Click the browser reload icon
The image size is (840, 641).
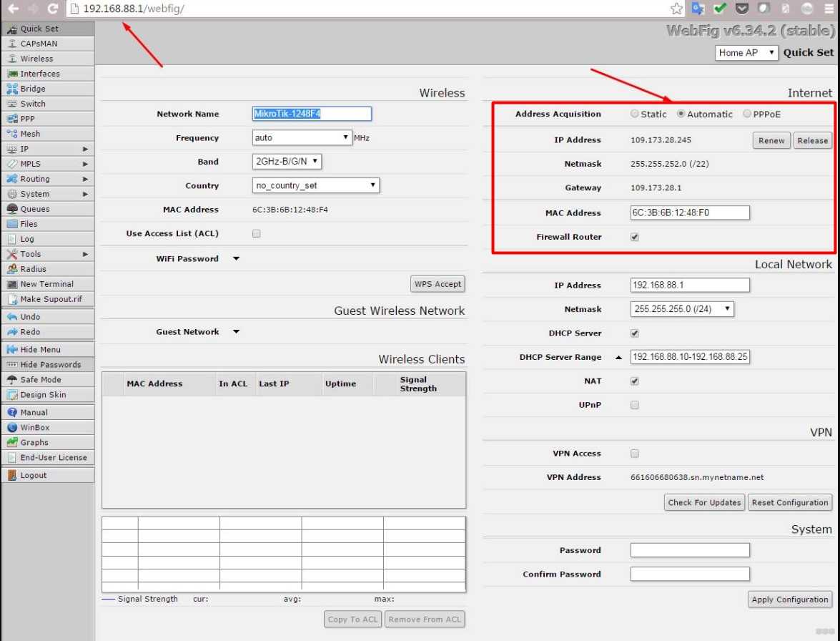coord(52,9)
